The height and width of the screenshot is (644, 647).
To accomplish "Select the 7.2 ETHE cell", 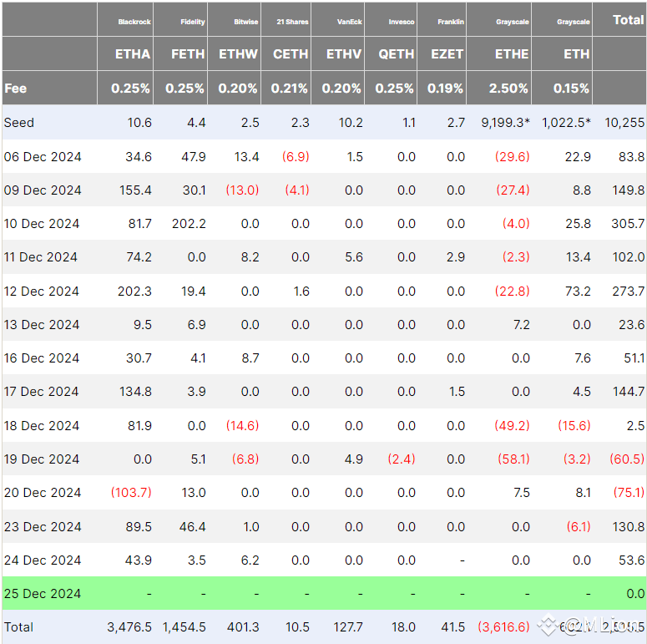I will pyautogui.click(x=521, y=325).
